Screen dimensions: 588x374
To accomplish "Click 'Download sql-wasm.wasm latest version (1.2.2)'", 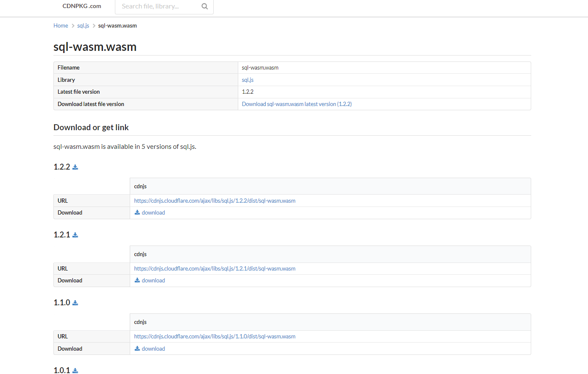I will pos(296,104).
